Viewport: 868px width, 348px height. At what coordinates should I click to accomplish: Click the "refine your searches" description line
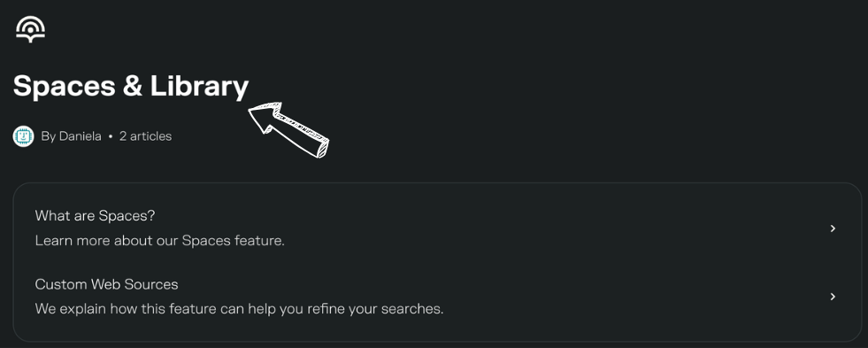(239, 309)
